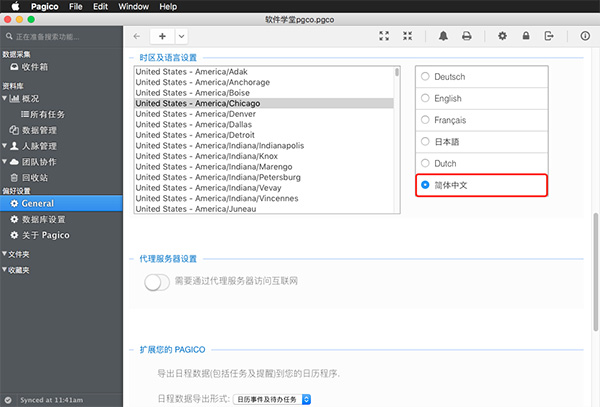The width and height of the screenshot is (600, 407).
Task: Select English language radio button
Action: tap(425, 98)
